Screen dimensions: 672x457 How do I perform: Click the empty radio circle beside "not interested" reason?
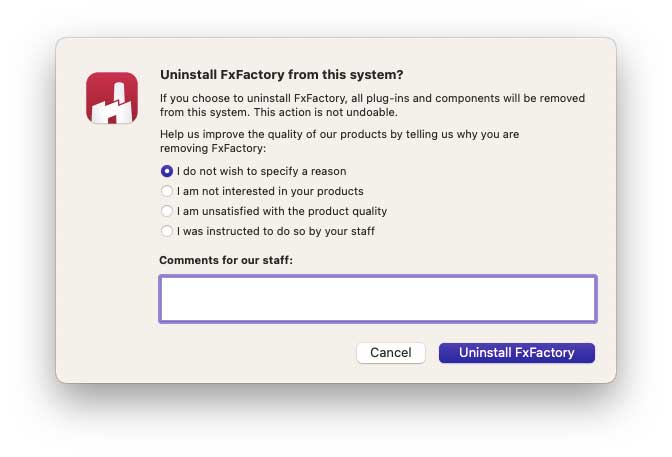point(167,191)
